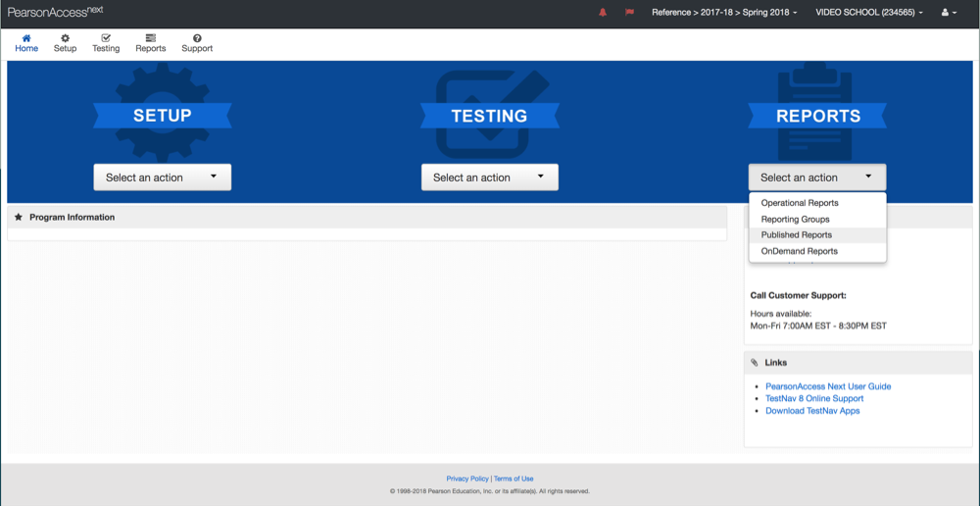This screenshot has height=506, width=980.
Task: Open notifications bell icon
Action: point(603,13)
